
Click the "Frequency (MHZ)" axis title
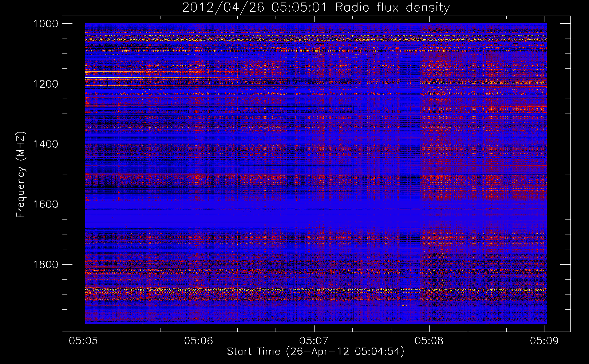[x=21, y=174]
